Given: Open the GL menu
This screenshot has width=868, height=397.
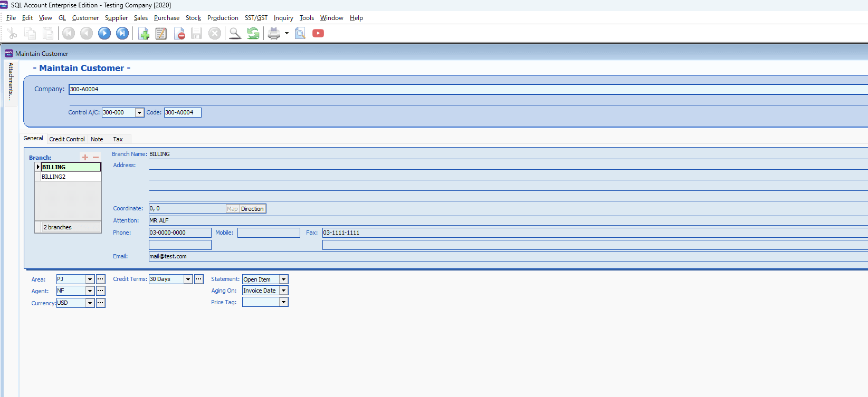Looking at the screenshot, I should (62, 18).
